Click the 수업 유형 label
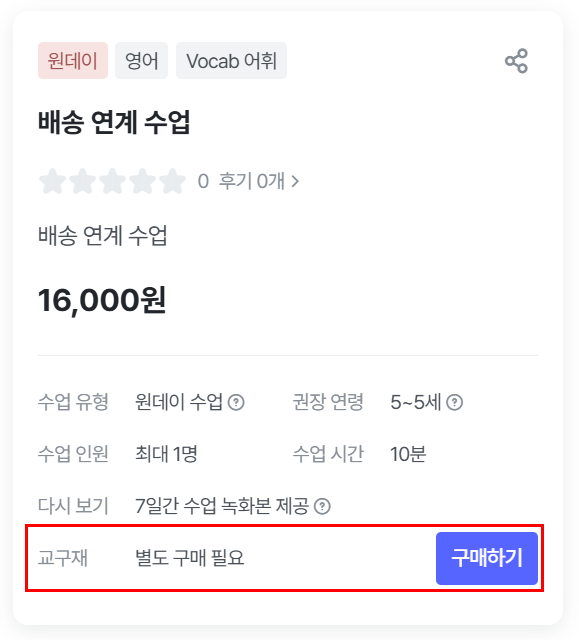Screen dimensions: 579x640 point(73,402)
